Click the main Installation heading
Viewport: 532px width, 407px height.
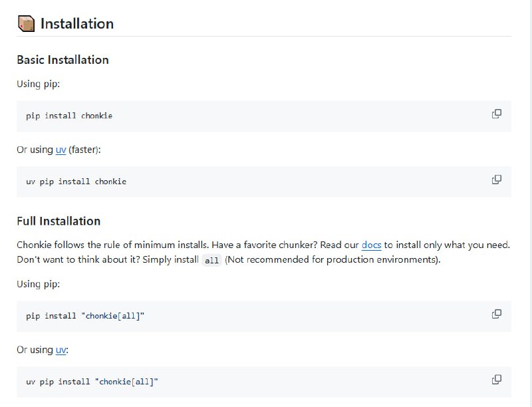pyautogui.click(x=76, y=24)
